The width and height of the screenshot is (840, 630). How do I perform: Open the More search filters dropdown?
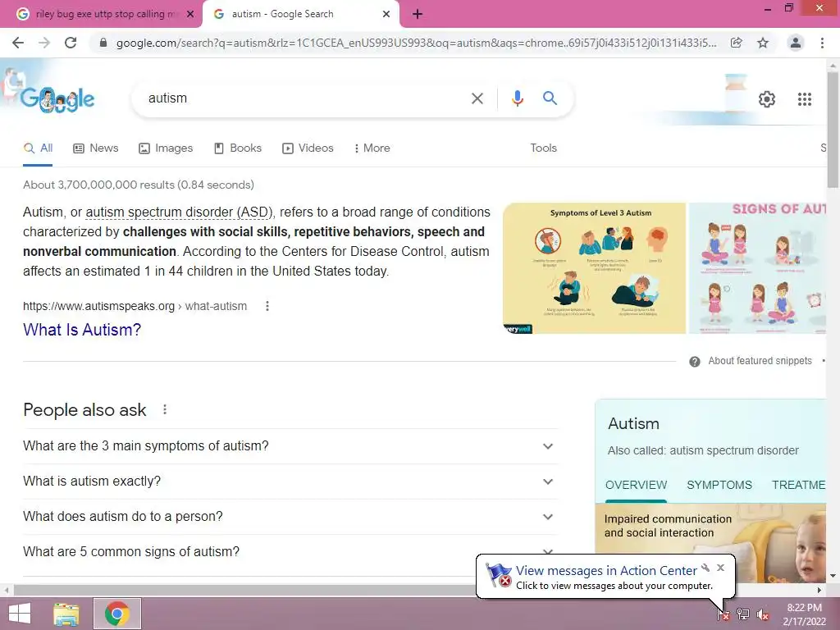click(372, 148)
